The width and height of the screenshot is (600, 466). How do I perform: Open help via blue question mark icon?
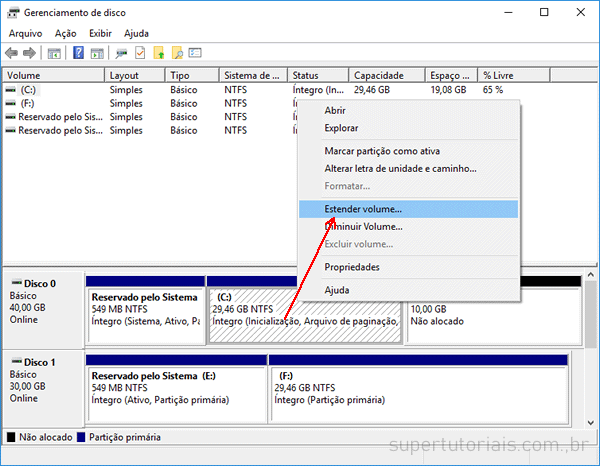[78, 53]
